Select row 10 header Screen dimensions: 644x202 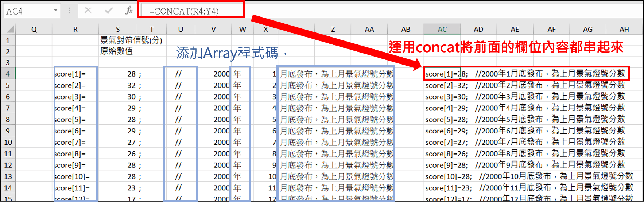[8, 142]
